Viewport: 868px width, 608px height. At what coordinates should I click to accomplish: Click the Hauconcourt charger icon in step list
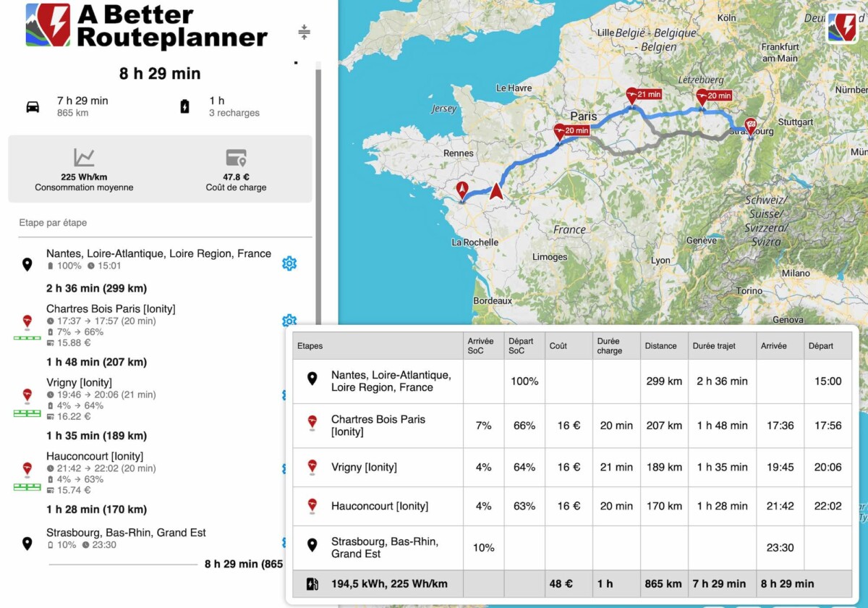pyautogui.click(x=27, y=469)
